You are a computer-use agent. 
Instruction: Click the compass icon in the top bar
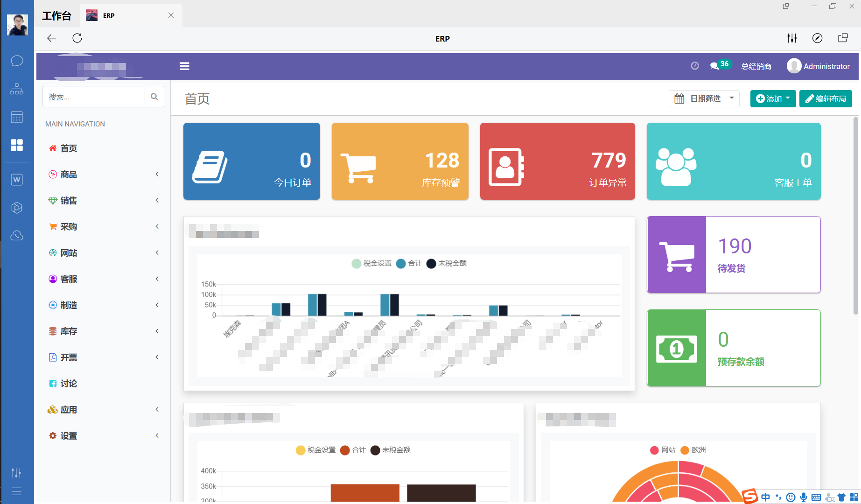[817, 38]
